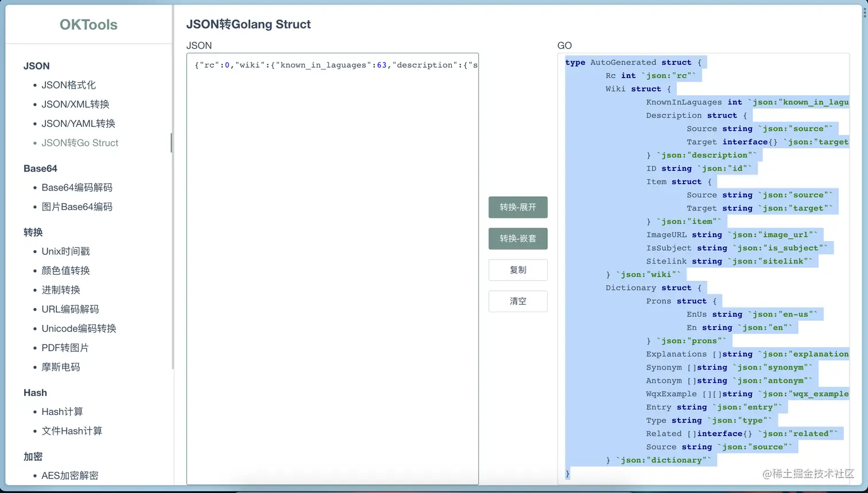Click the 'IsSubject string' code line
The image size is (868, 493).
(737, 248)
